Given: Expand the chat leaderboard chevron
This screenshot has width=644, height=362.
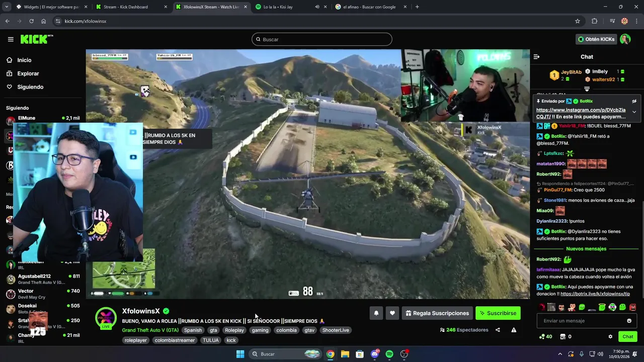Looking at the screenshot, I should click(587, 89).
